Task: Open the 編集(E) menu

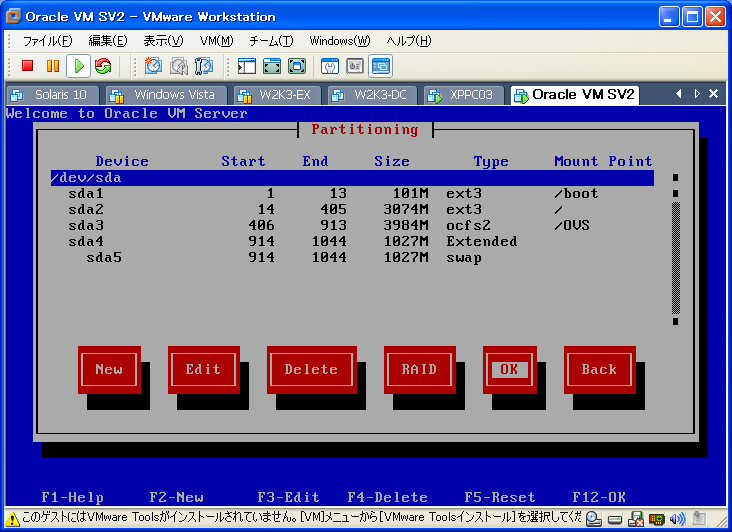Action: [x=108, y=41]
